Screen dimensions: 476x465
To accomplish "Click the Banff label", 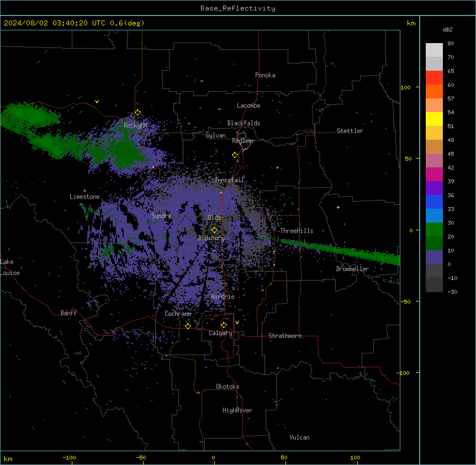I will [68, 313].
